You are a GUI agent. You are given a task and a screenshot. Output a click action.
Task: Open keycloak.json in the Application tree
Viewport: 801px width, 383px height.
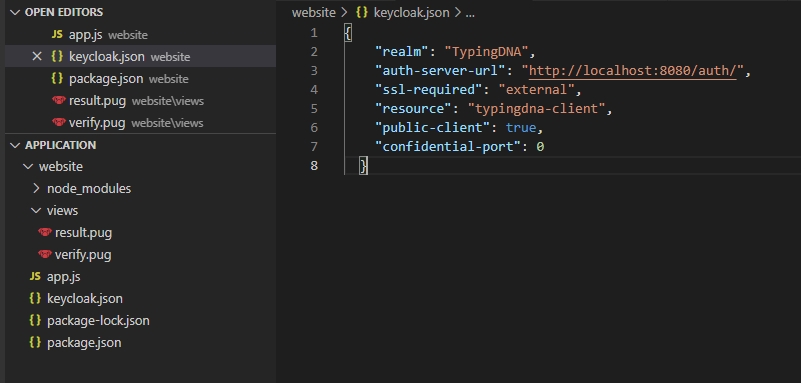point(85,298)
